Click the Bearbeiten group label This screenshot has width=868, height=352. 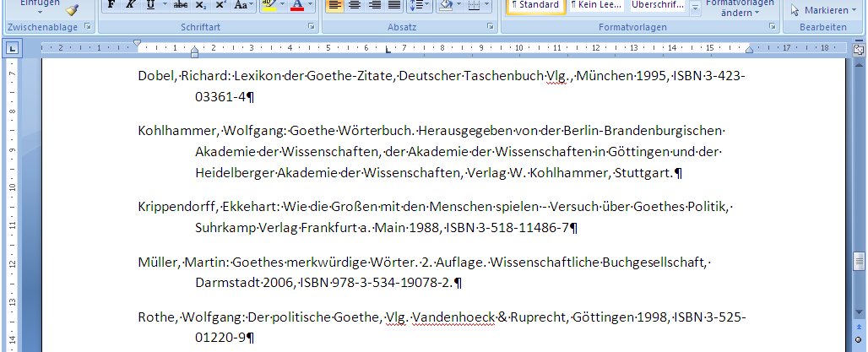823,26
